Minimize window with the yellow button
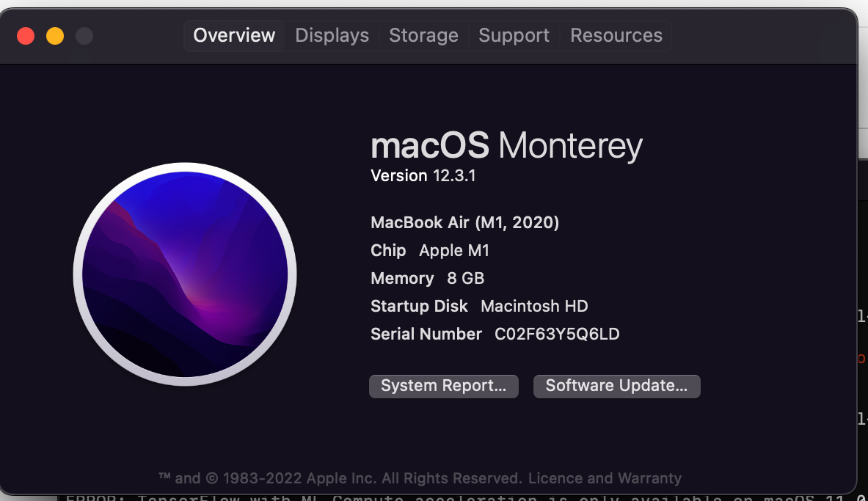This screenshot has height=501, width=868. pos(55,35)
